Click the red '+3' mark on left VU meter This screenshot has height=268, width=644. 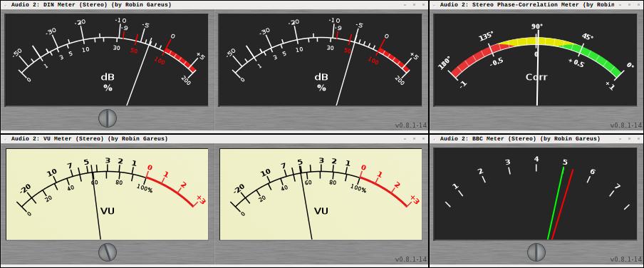click(x=200, y=200)
